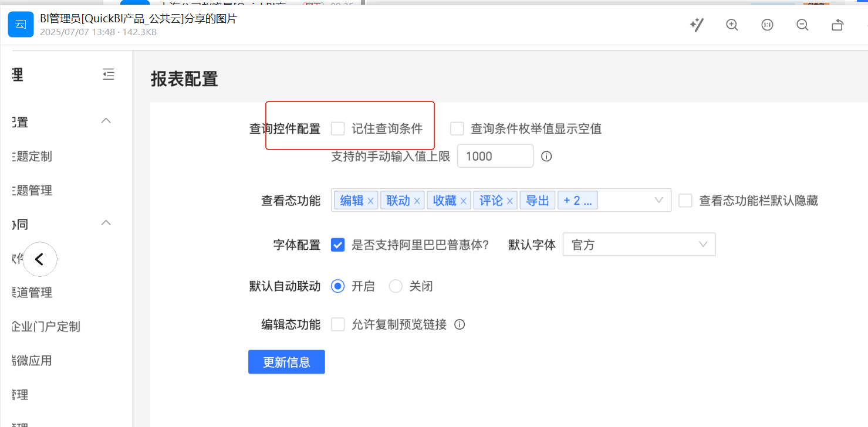This screenshot has width=868, height=427.
Task: Enable 记住查询条件 checkbox
Action: click(337, 128)
